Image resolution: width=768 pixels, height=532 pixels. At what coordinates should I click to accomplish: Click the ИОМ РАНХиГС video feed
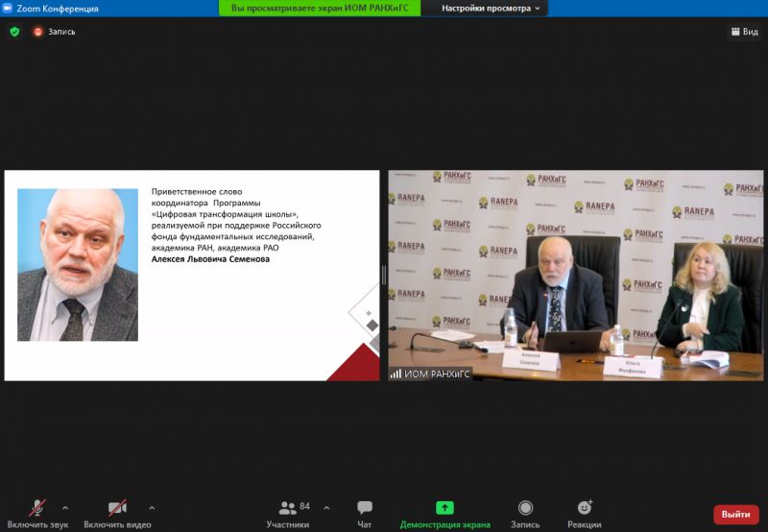click(576, 276)
